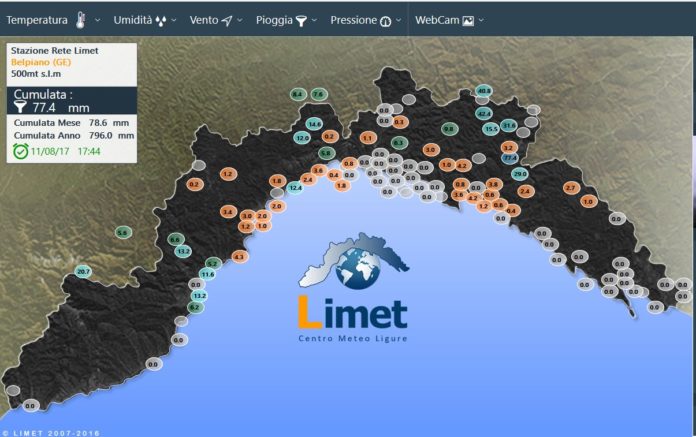The height and width of the screenshot is (437, 696).
Task: Click the wind arrow icon beside Vento
Action: pyautogui.click(x=227, y=20)
